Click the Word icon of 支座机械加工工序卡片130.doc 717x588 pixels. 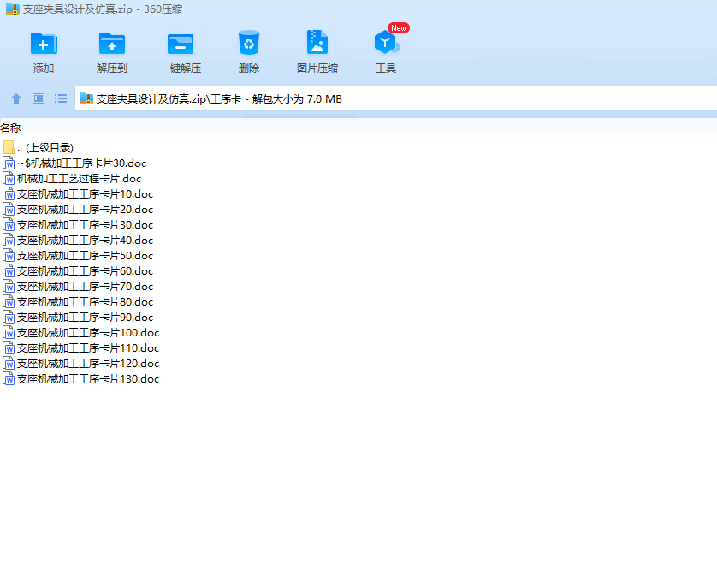(9, 379)
